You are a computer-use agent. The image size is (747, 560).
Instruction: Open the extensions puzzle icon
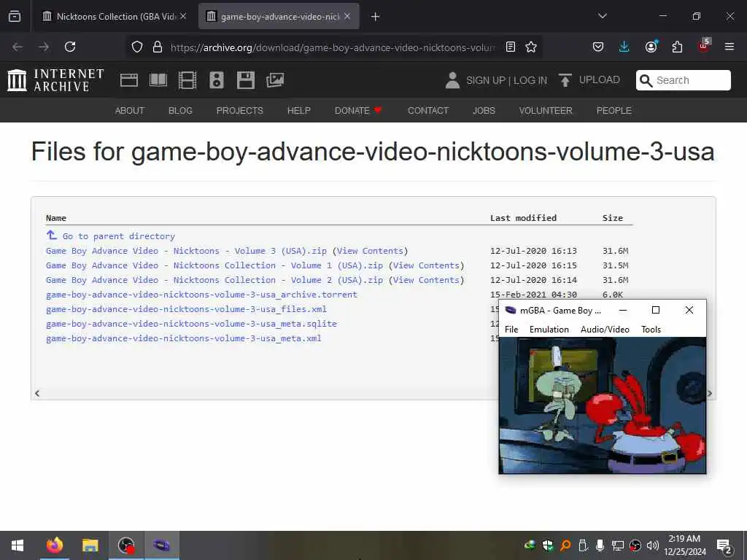[x=677, y=47]
